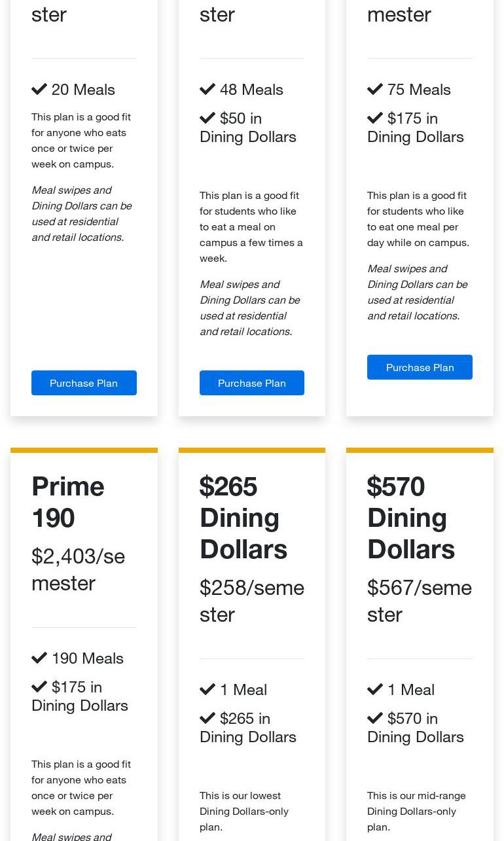Click the checkmark beside $50 in Dining Dollars
This screenshot has height=841, width=504.
pos(207,118)
